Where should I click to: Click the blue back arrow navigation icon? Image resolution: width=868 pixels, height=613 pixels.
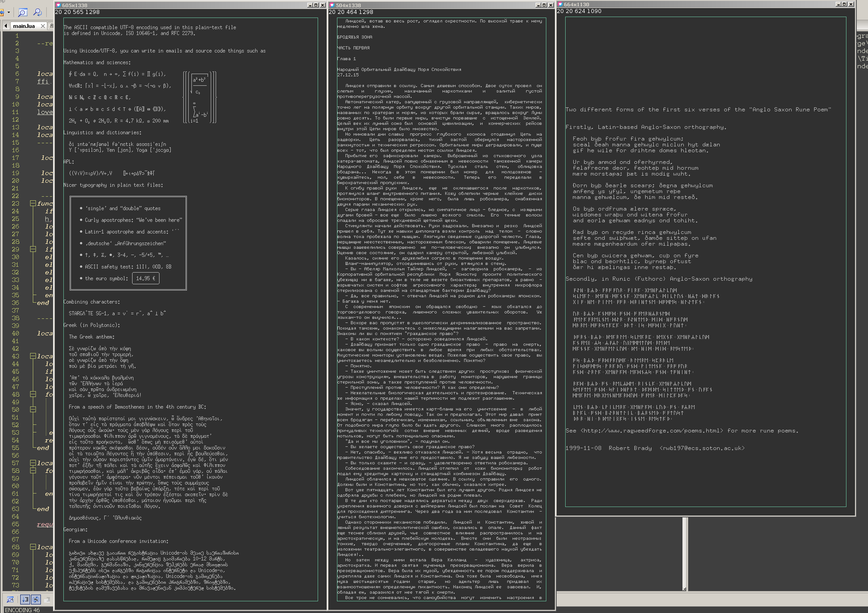click(x=2, y=12)
